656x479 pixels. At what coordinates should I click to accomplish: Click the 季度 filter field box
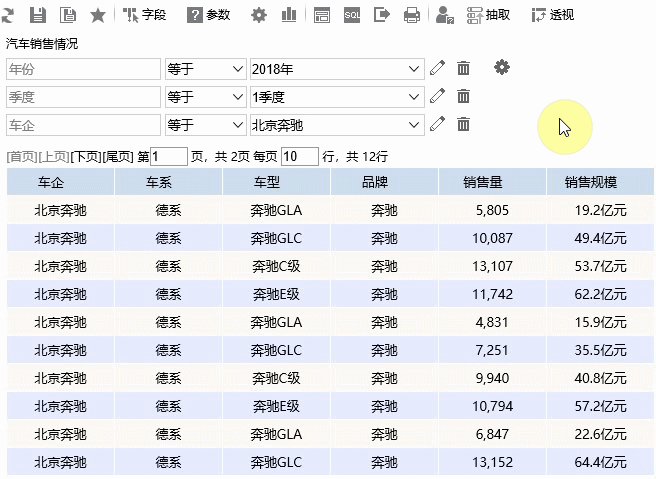click(x=83, y=97)
